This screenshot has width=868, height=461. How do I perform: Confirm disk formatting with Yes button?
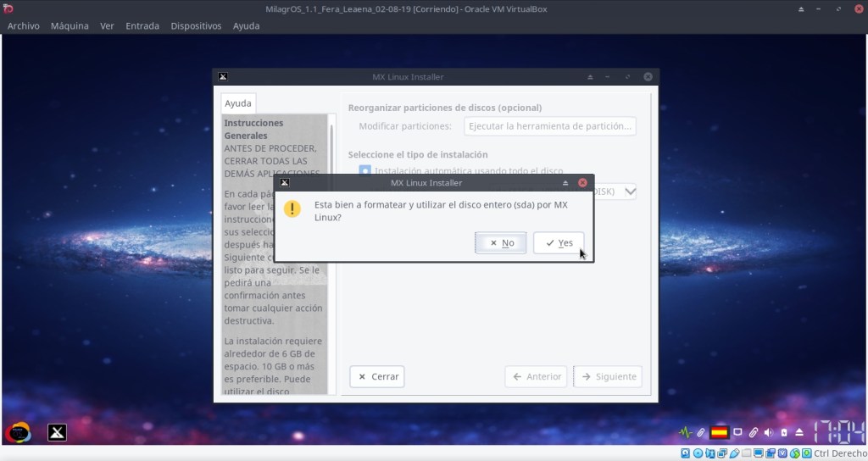click(559, 243)
